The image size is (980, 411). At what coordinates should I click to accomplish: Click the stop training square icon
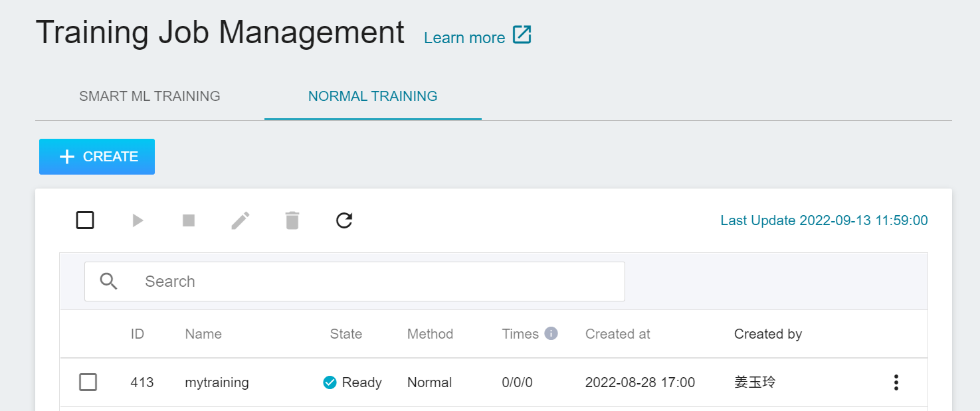pyautogui.click(x=189, y=220)
